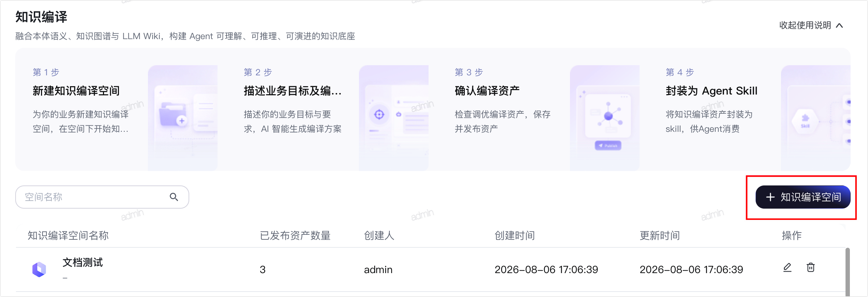This screenshot has width=868, height=297.
Task: Click the step 2 target illustration
Action: click(x=394, y=118)
